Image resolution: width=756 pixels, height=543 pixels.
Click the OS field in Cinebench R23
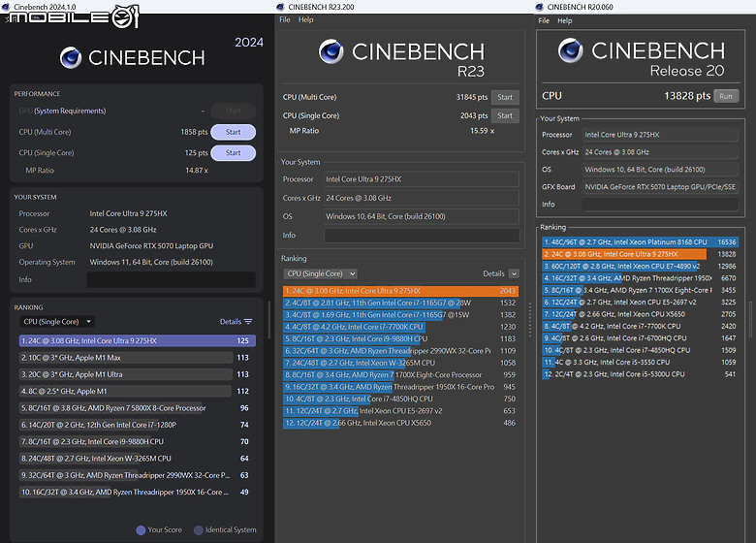pos(422,216)
